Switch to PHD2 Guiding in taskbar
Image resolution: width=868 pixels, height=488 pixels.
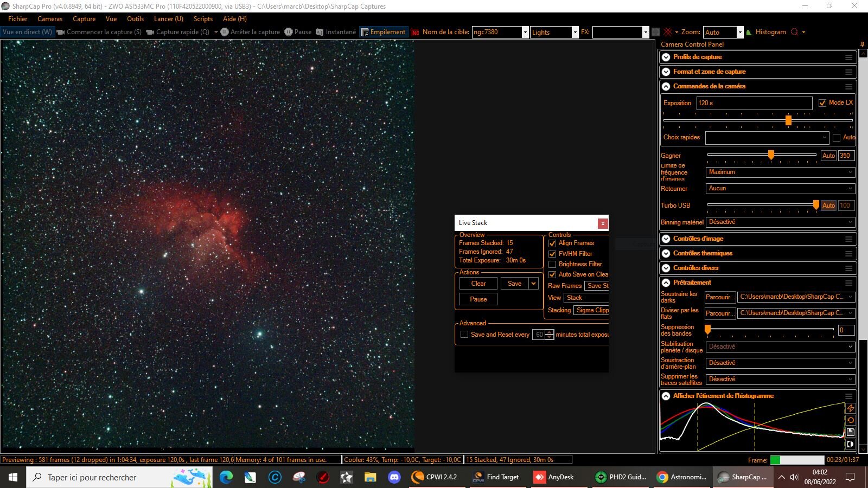pos(621,477)
